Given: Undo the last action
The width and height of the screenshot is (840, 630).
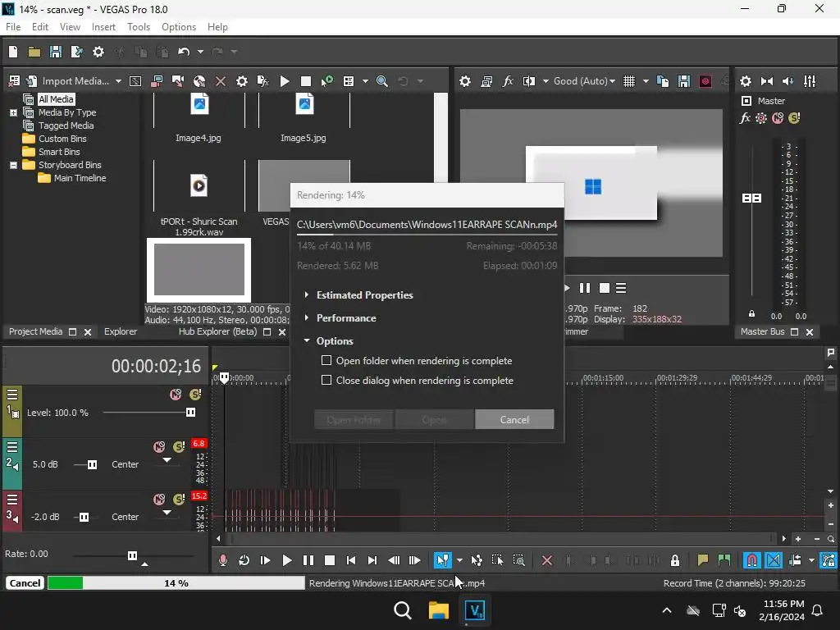Looking at the screenshot, I should pos(184,52).
